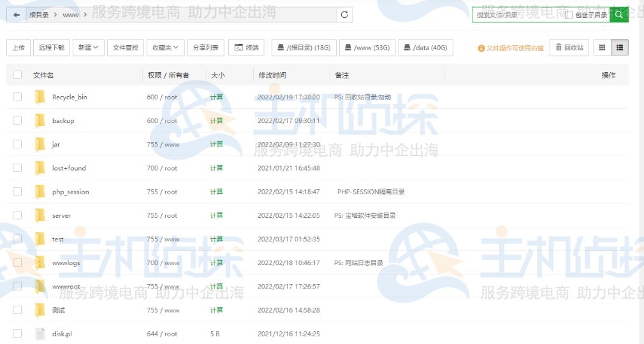644x344 pixels.
Task: Click the back arrow in the path bar
Action: tap(17, 15)
